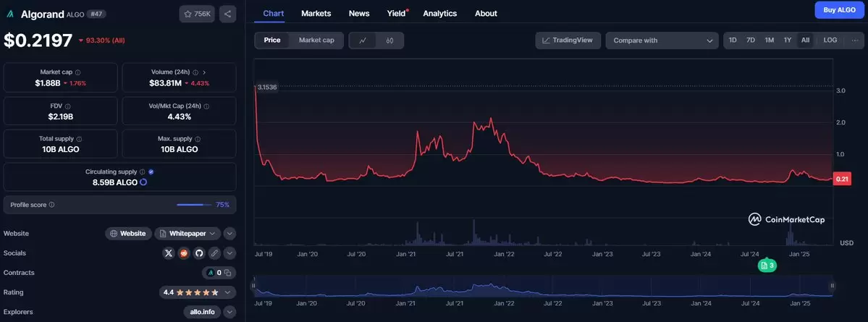Open GitHub social link
Screen dimensions: 868x322
(x=199, y=253)
